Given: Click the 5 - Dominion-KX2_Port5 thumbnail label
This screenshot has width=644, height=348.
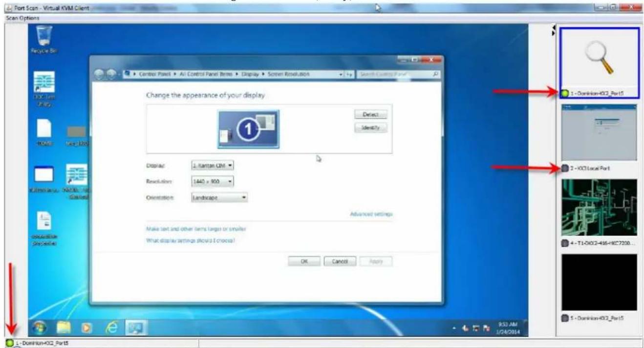Looking at the screenshot, I should click(x=598, y=319).
